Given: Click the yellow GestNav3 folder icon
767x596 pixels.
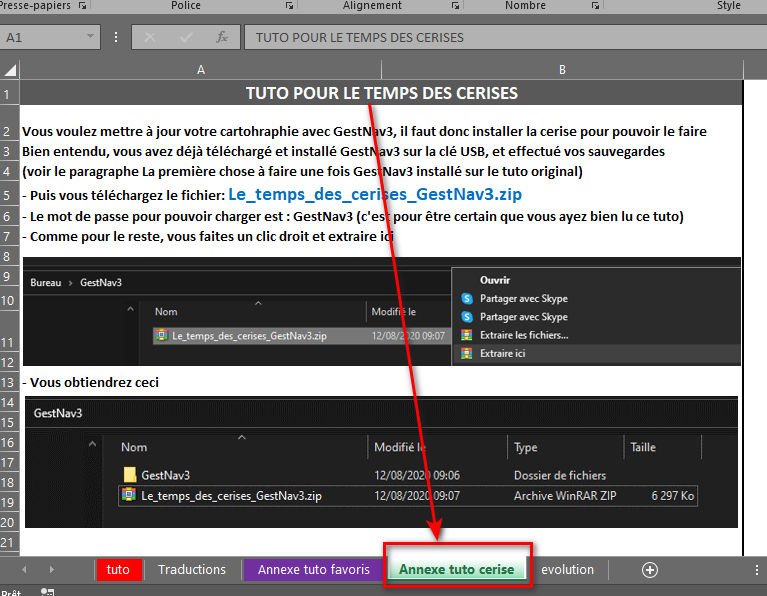Looking at the screenshot, I should 130,475.
